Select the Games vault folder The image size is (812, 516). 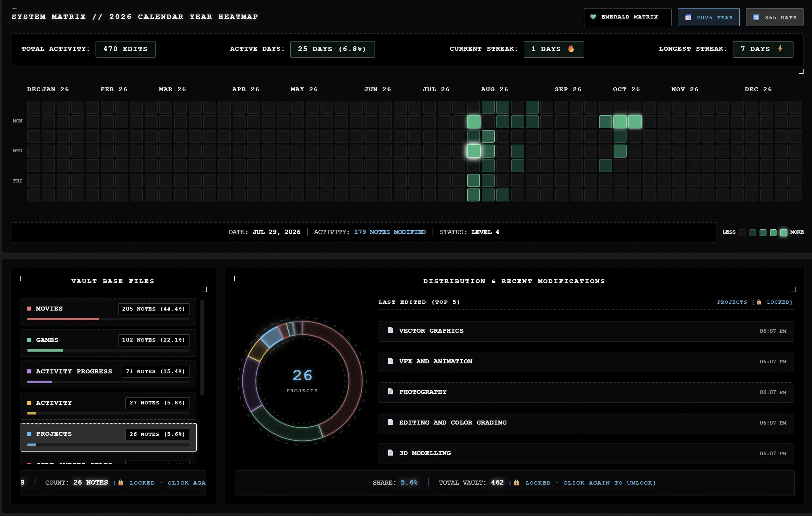pos(108,343)
